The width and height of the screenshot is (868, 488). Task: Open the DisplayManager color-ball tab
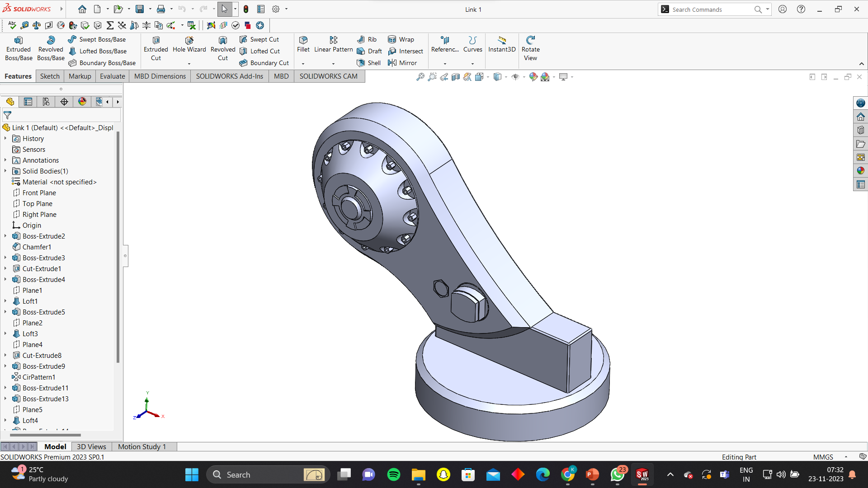pyautogui.click(x=82, y=102)
